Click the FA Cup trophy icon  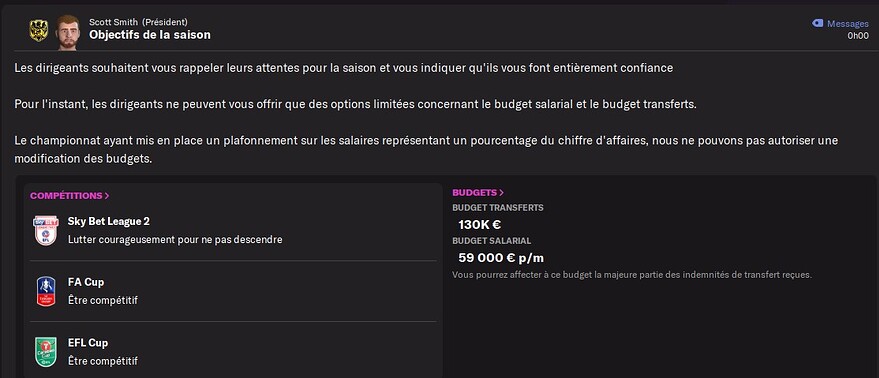pyautogui.click(x=46, y=291)
